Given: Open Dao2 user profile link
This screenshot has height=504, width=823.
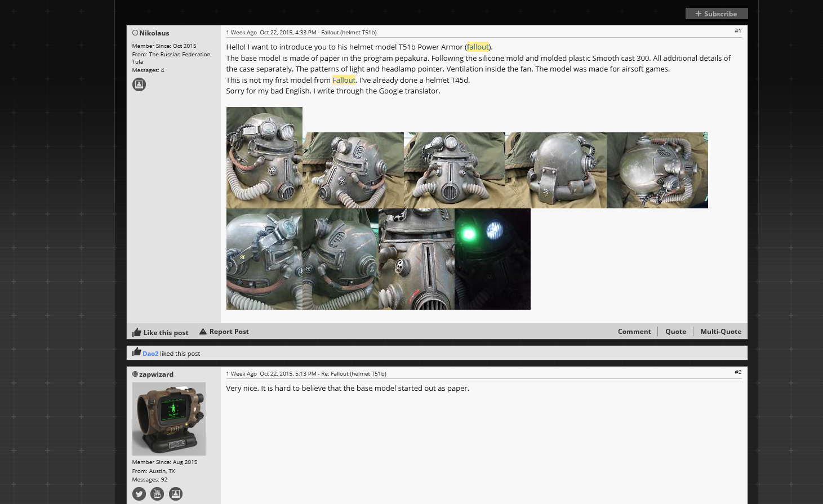Looking at the screenshot, I should 150,354.
